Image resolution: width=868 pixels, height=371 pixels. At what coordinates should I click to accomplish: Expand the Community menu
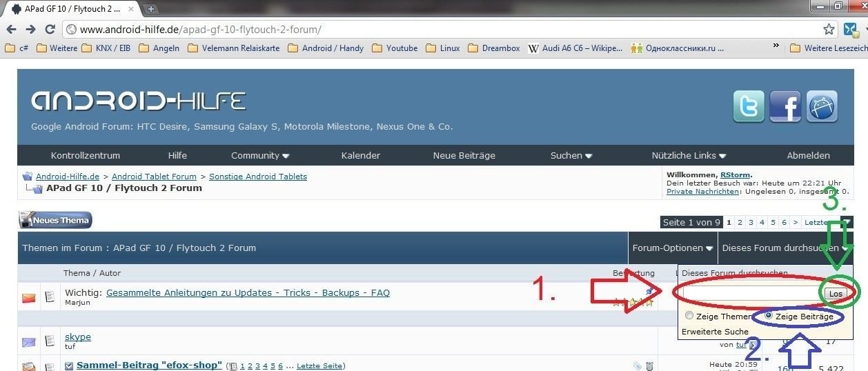point(260,155)
